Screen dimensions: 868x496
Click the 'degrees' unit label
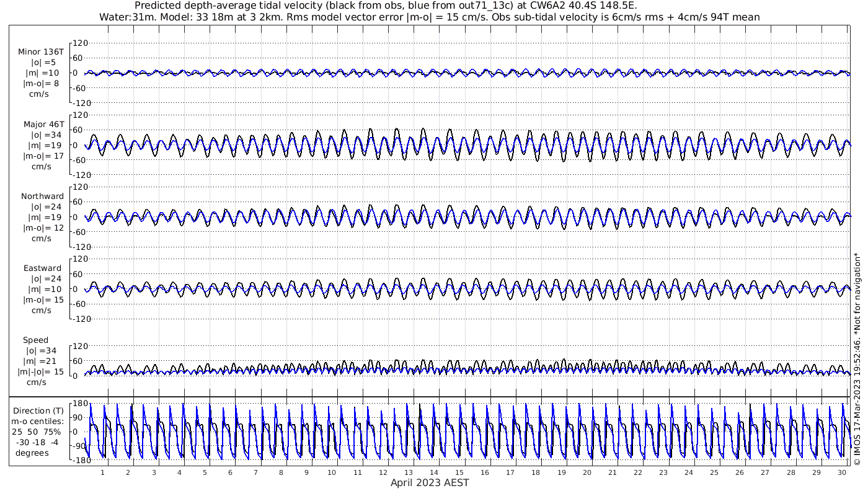click(x=32, y=453)
